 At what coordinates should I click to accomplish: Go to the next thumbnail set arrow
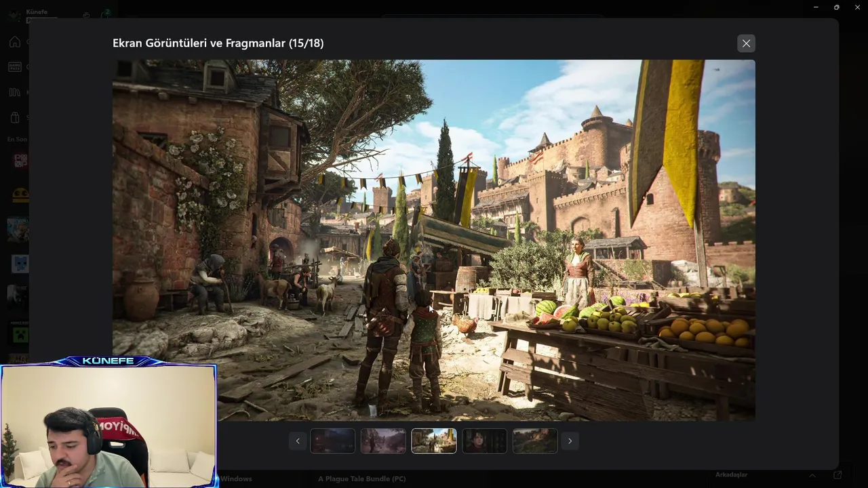point(570,441)
